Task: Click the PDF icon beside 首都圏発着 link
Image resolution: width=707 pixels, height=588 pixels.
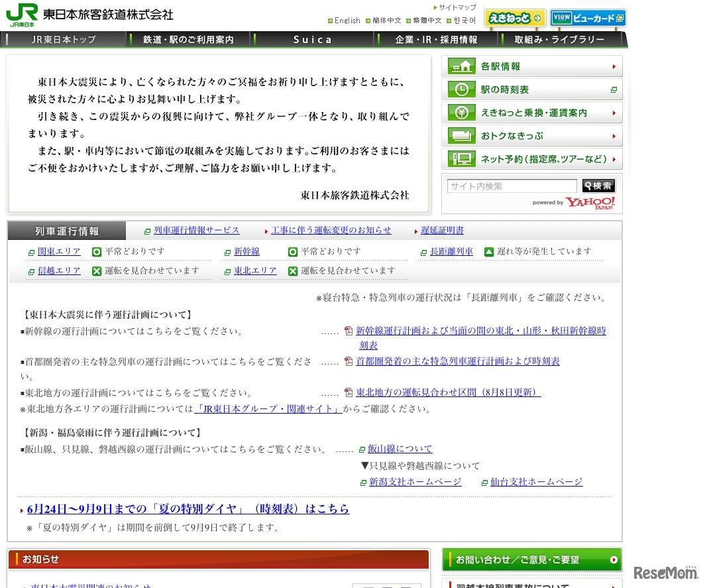Action: click(348, 361)
